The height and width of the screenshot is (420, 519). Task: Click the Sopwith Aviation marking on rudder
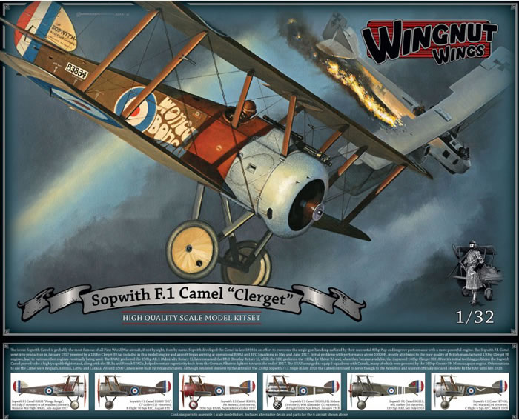pos(62,34)
